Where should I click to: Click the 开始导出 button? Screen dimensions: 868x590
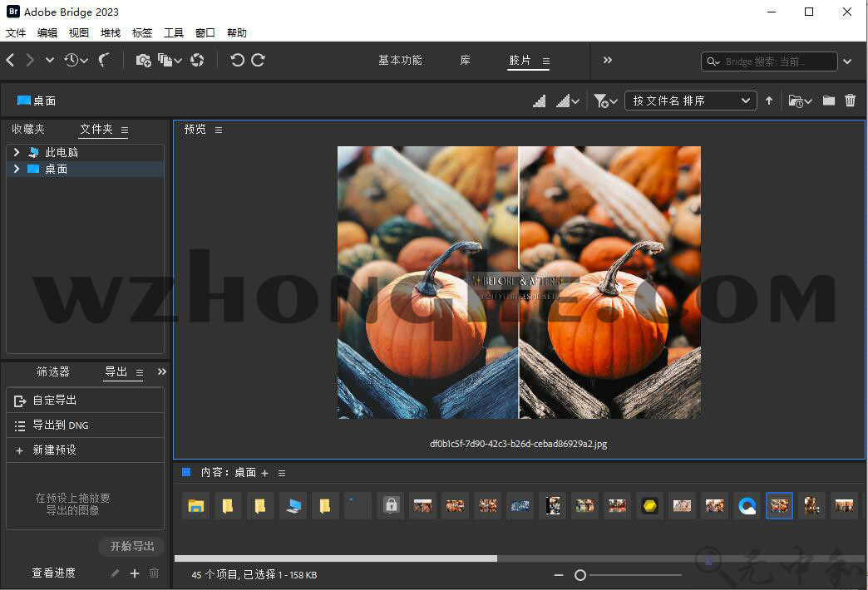coord(131,546)
